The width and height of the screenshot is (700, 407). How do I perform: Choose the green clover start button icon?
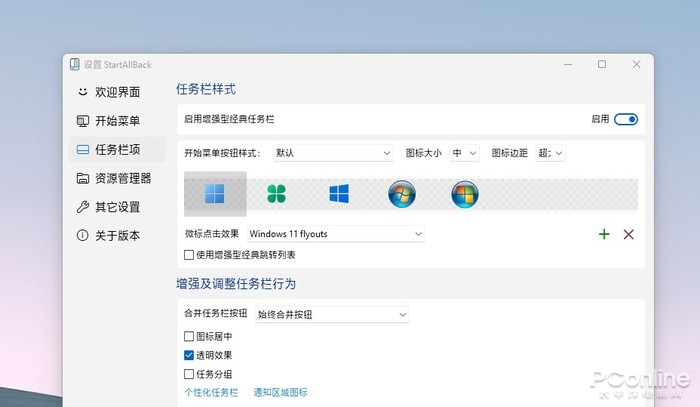[x=276, y=194]
